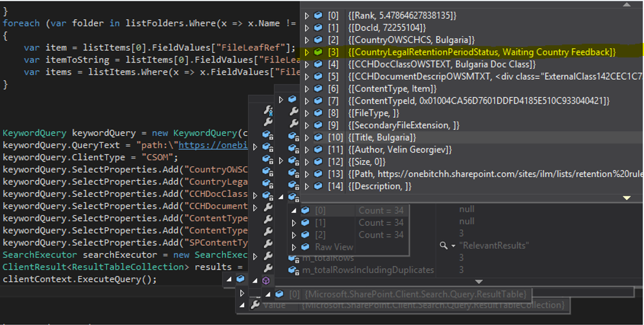Screen dimensions: 644x325
Task: Click the cube icon of Raw View
Action: pyautogui.click(x=305, y=247)
